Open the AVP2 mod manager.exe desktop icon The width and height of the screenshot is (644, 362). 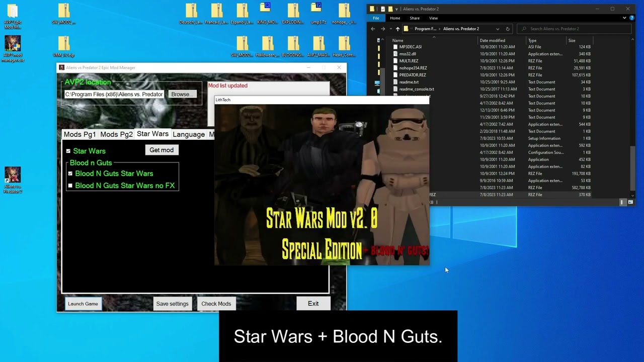pyautogui.click(x=13, y=48)
